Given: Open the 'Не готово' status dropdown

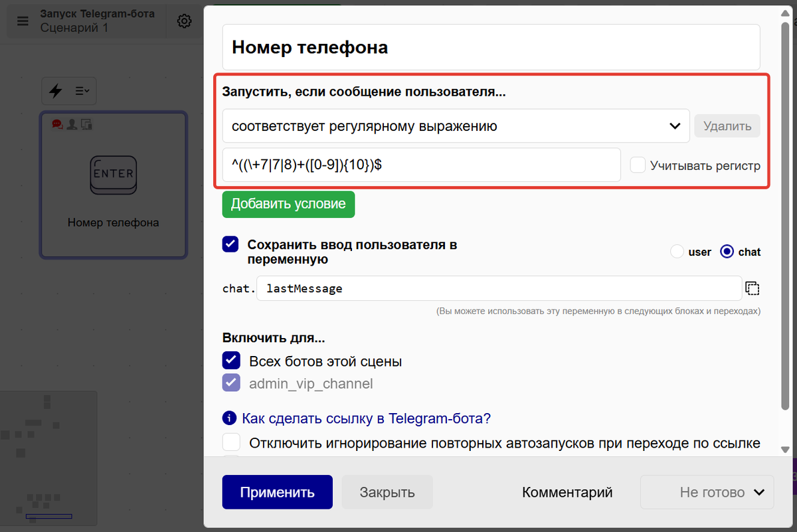Looking at the screenshot, I should [x=707, y=492].
